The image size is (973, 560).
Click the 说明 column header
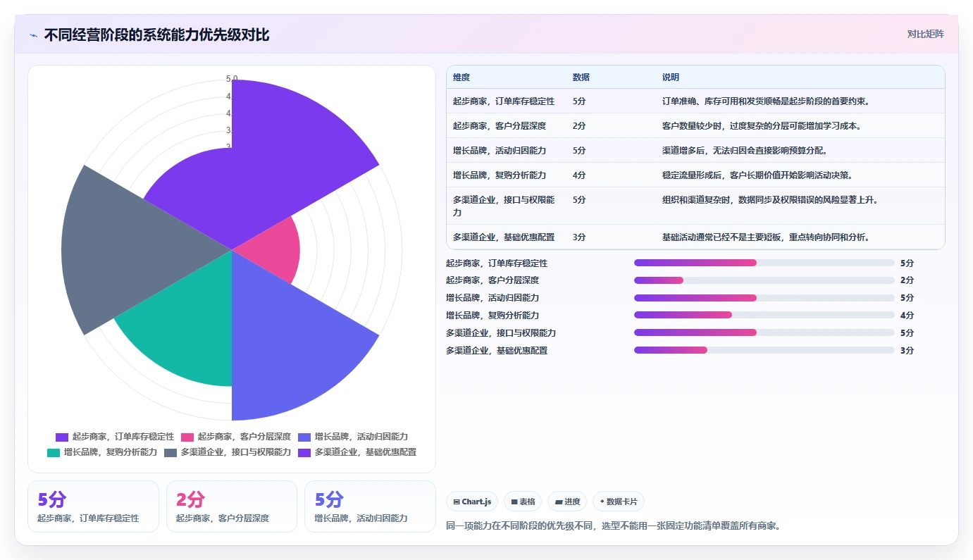click(x=671, y=77)
